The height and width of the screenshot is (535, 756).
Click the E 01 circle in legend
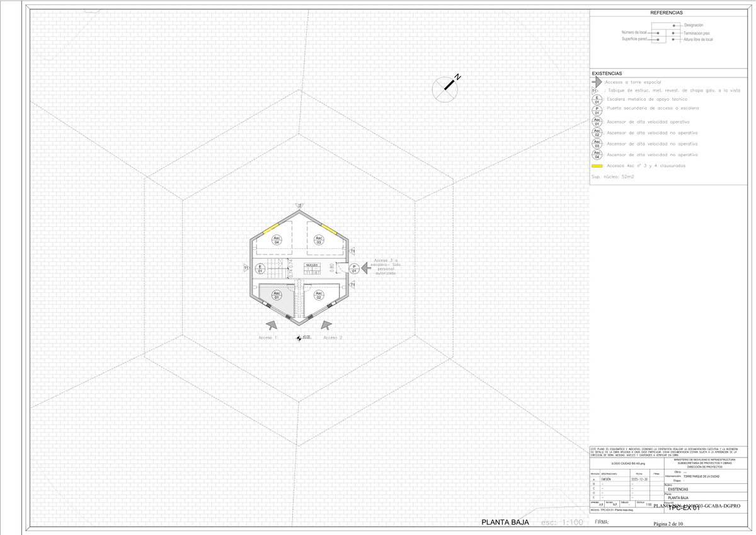point(597,100)
